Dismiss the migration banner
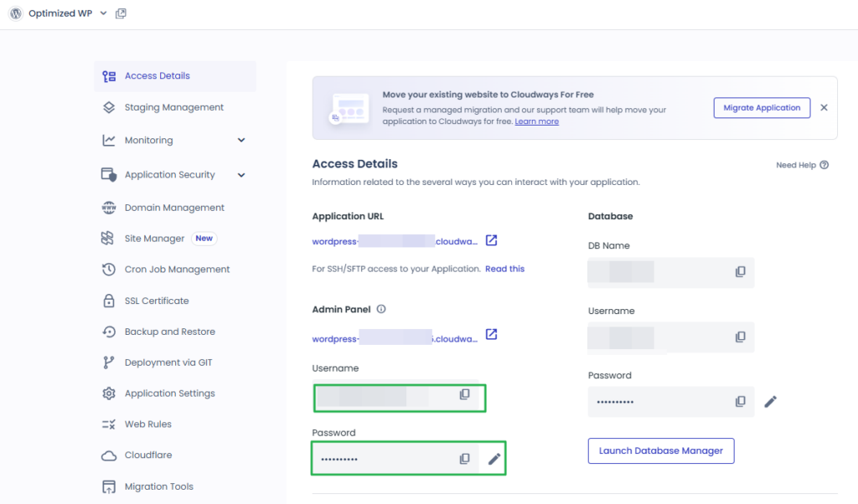 (824, 108)
